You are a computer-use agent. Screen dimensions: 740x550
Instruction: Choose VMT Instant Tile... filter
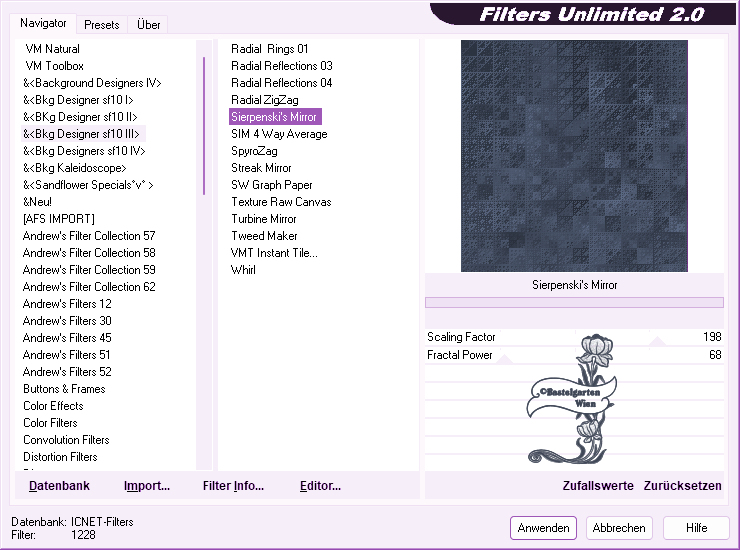[x=274, y=253]
